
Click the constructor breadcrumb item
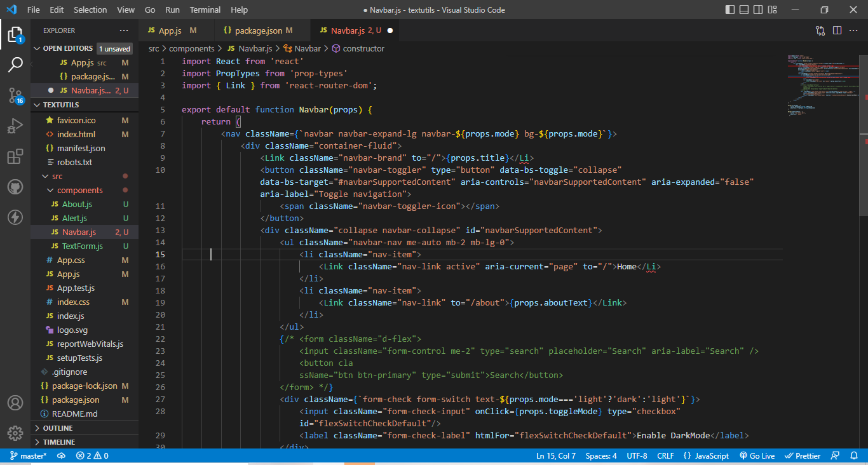coord(358,48)
